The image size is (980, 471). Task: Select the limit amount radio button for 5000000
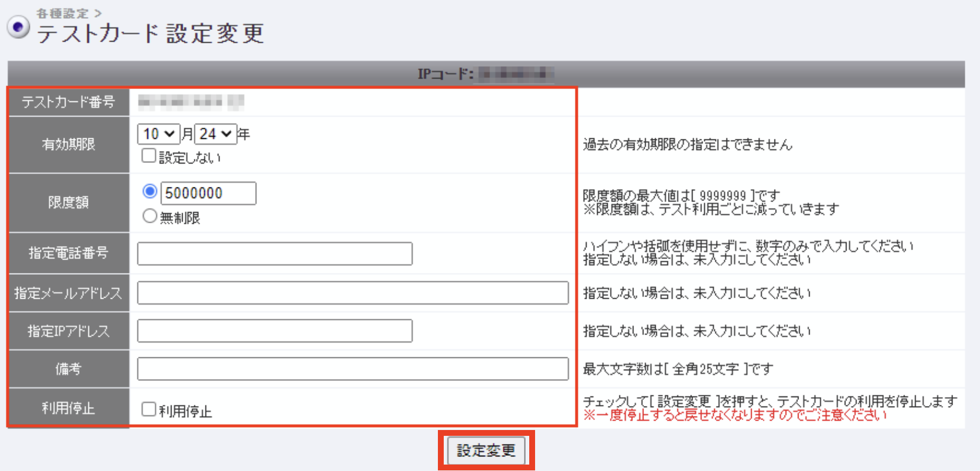pyautogui.click(x=150, y=191)
